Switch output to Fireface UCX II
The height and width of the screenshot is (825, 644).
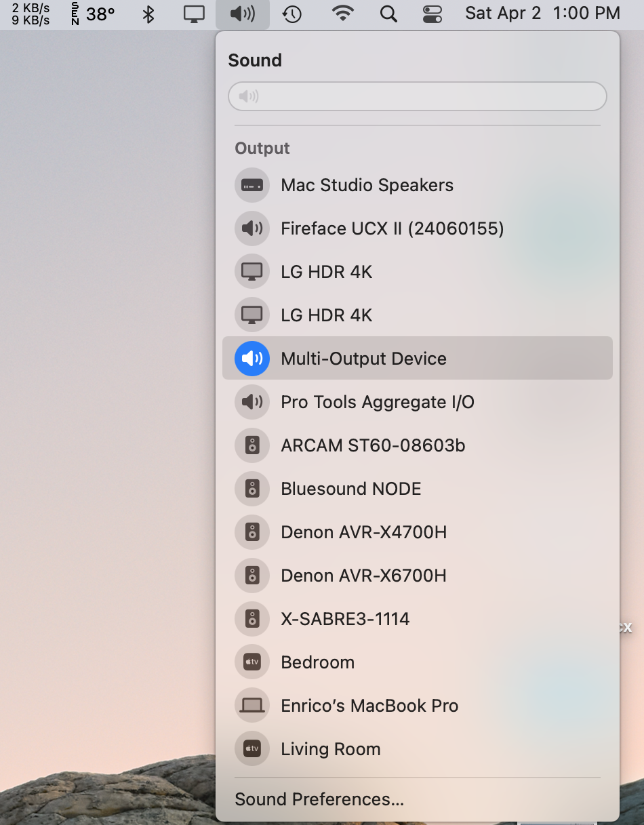tap(392, 228)
